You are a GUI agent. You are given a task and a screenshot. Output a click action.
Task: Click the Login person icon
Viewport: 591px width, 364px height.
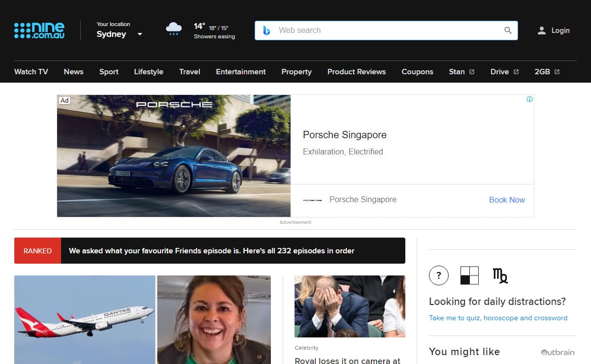point(542,30)
